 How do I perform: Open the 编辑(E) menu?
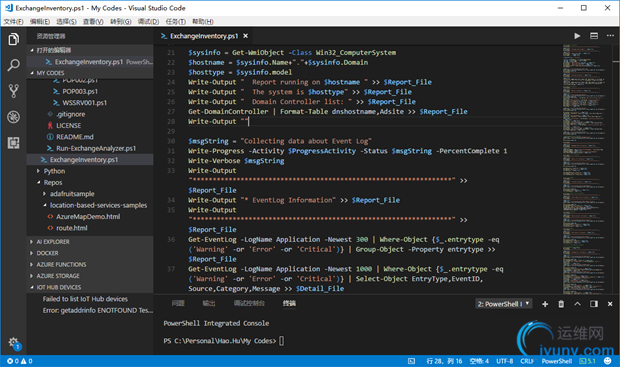click(x=40, y=21)
